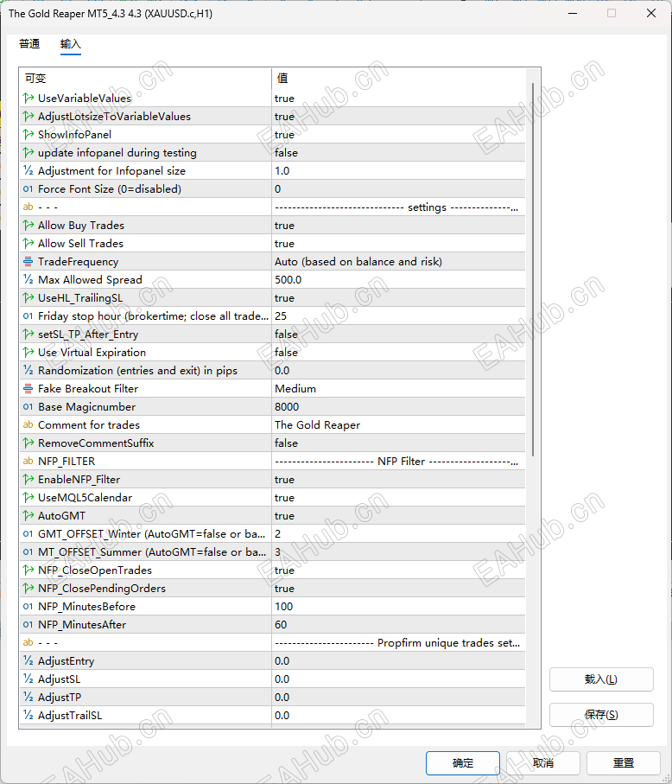Click the string icon beside NFP_FILTER
This screenshot has width=672, height=784.
coord(28,462)
